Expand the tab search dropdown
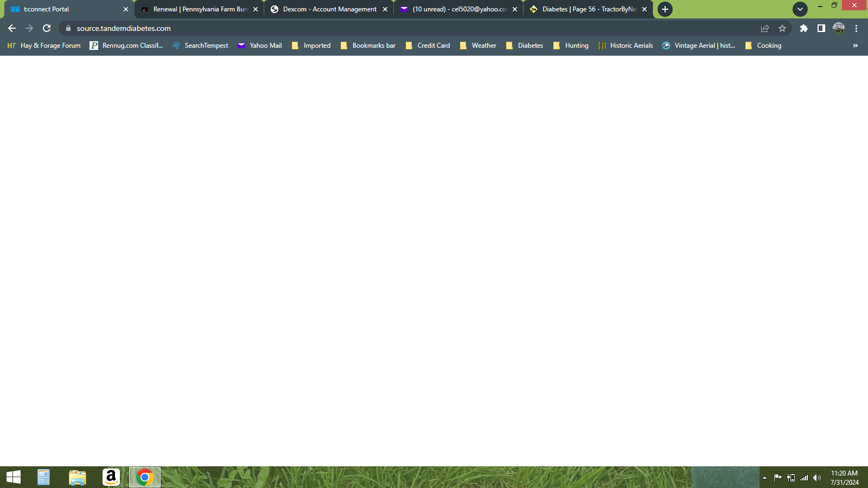868x488 pixels. click(800, 9)
